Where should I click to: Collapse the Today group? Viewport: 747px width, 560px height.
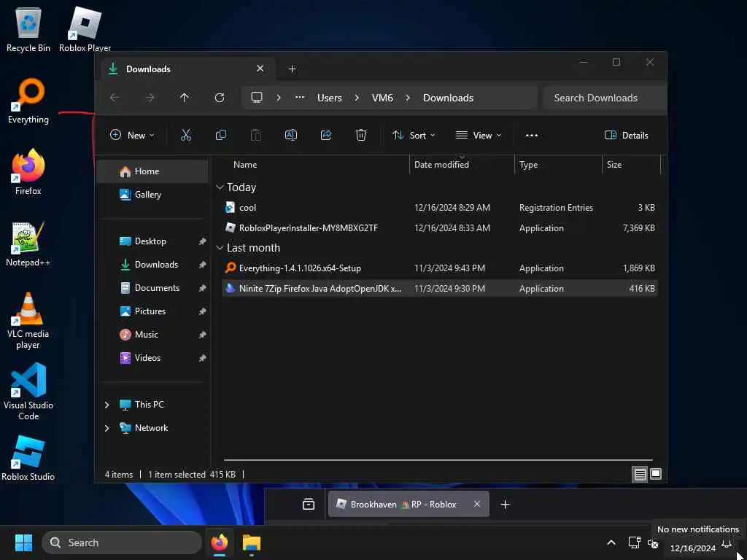pos(220,187)
